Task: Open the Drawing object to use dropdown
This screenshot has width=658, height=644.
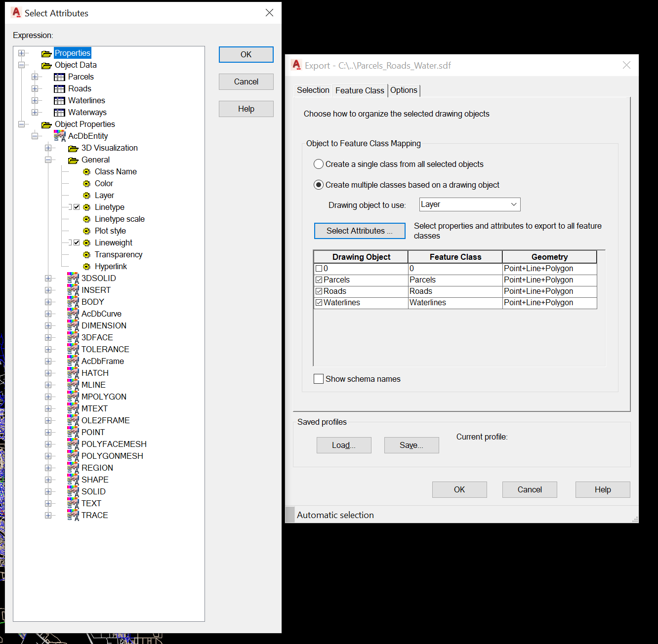Action: click(x=514, y=204)
